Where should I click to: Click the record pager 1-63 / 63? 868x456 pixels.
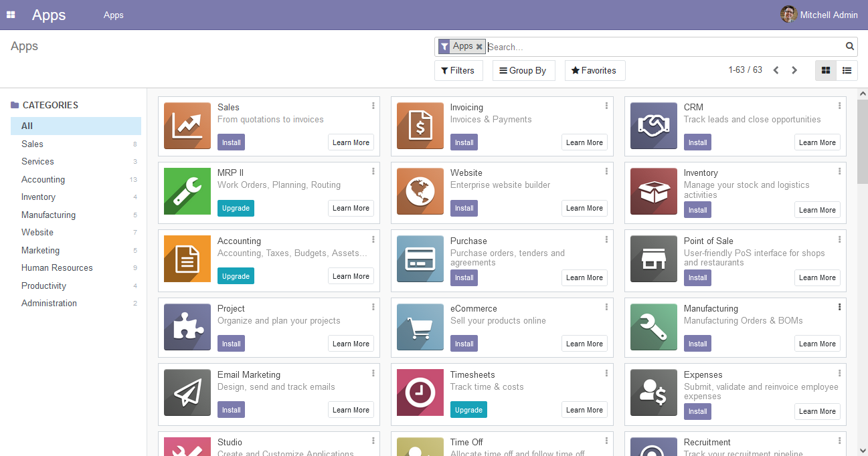pyautogui.click(x=745, y=70)
